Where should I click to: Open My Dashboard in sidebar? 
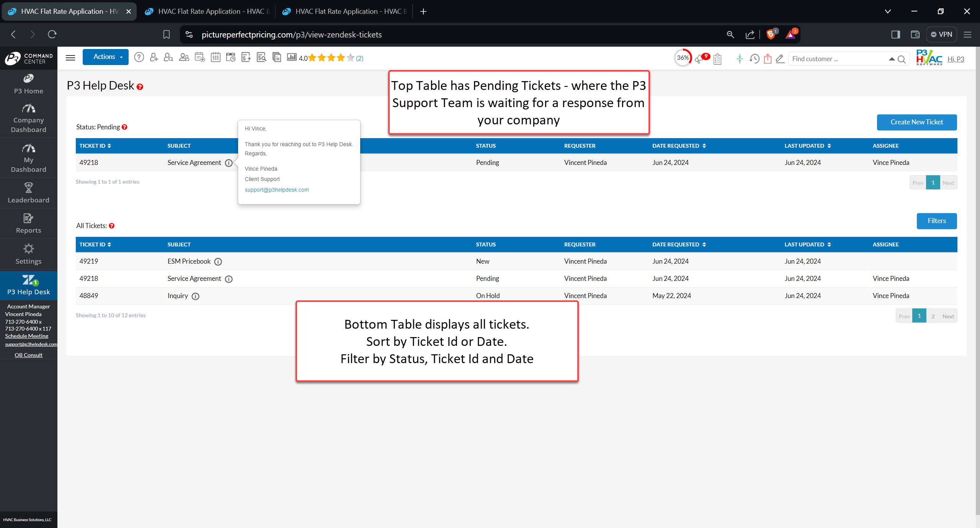[29, 158]
